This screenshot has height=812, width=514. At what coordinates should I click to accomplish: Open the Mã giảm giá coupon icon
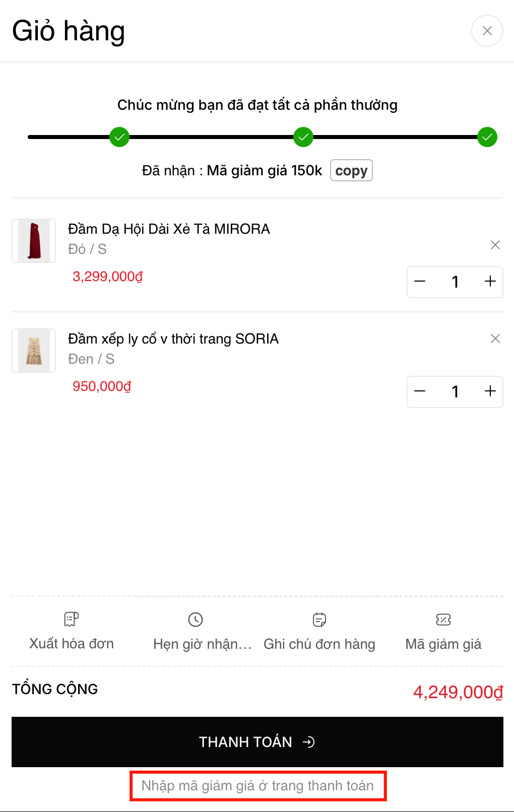pyautogui.click(x=443, y=620)
